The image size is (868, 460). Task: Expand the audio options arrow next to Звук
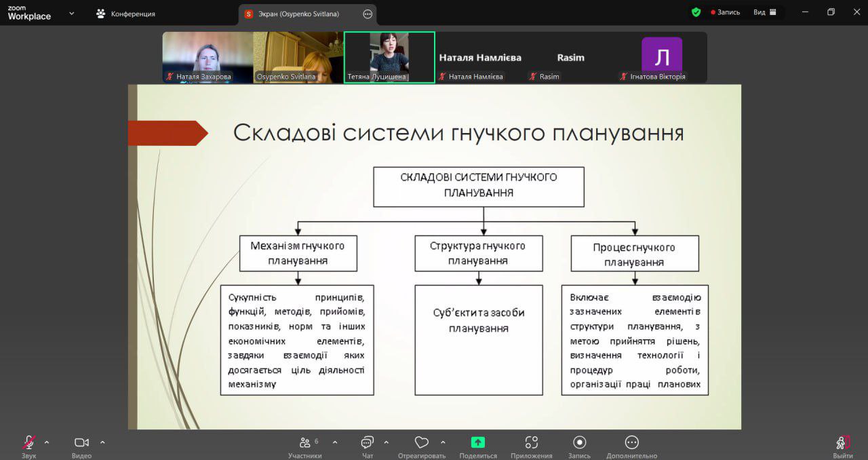click(47, 442)
